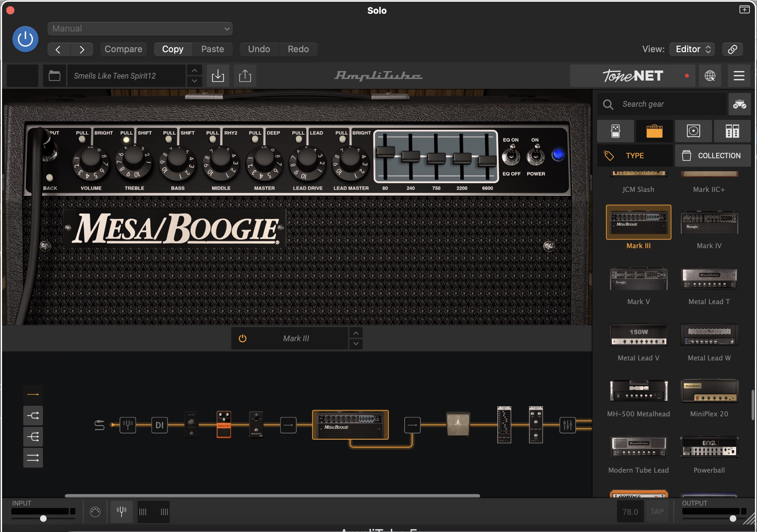The height and width of the screenshot is (532, 757).
Task: Click the Paste button
Action: (213, 49)
